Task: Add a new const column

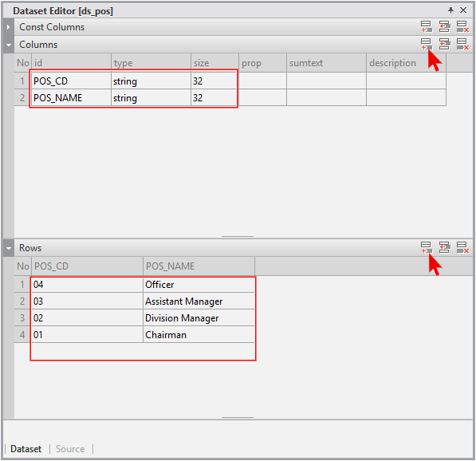Action: [427, 26]
